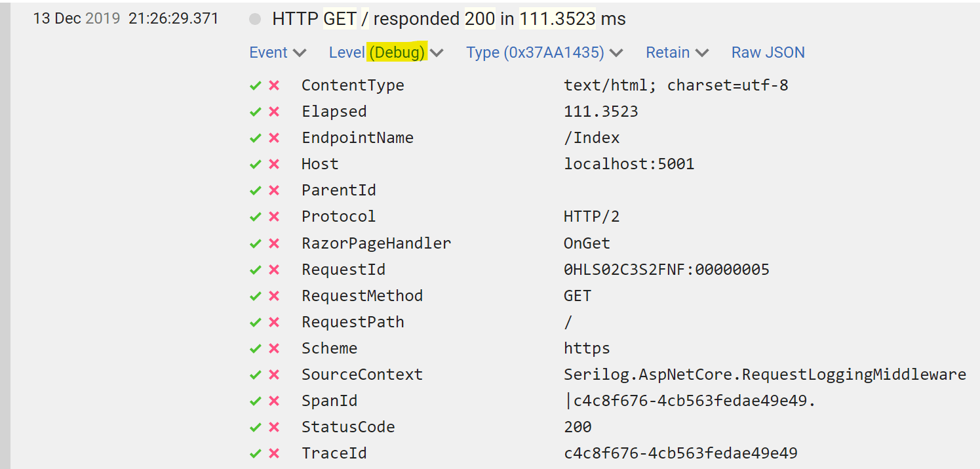The width and height of the screenshot is (980, 469).
Task: Expand the Level (Debug) dropdown
Action: pos(386,52)
